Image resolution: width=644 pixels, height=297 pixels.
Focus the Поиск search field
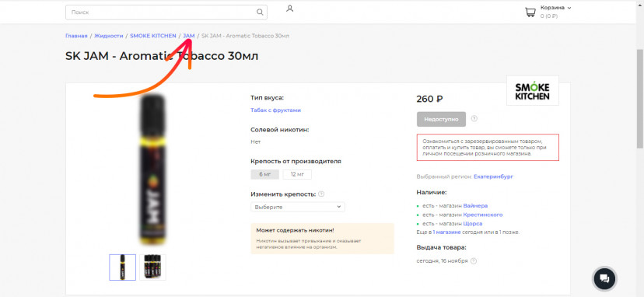(x=166, y=12)
